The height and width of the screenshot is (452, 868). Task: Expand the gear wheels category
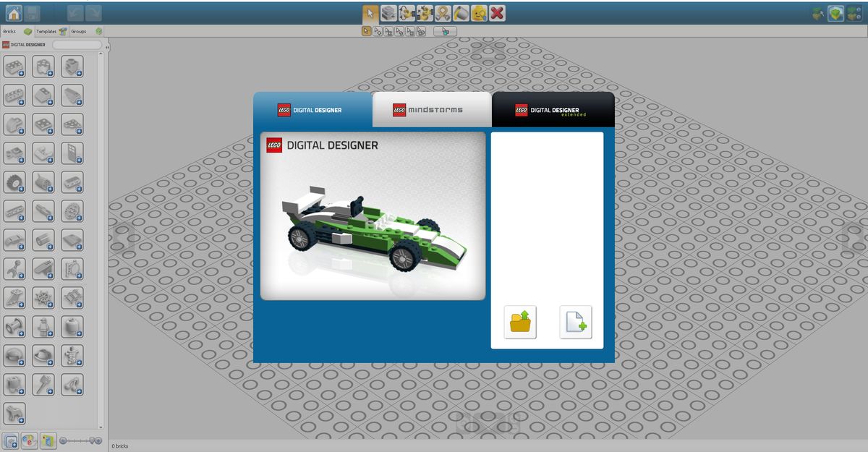pyautogui.click(x=72, y=211)
